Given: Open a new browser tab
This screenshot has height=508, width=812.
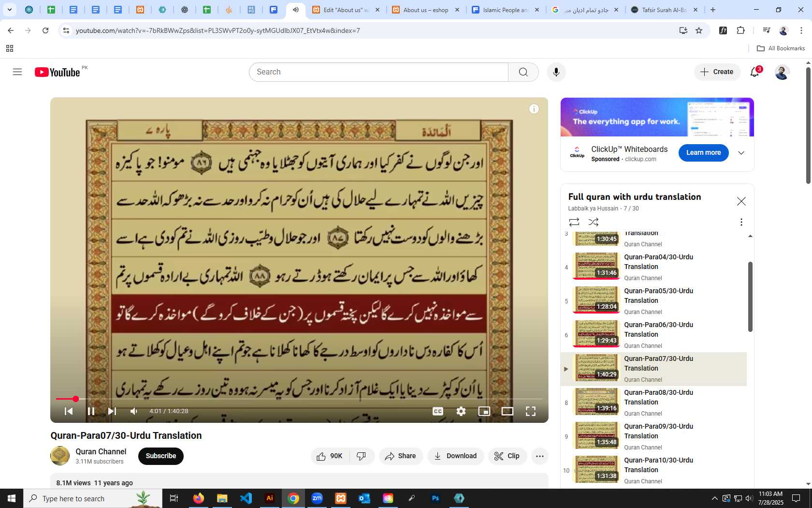Looking at the screenshot, I should pos(713,10).
